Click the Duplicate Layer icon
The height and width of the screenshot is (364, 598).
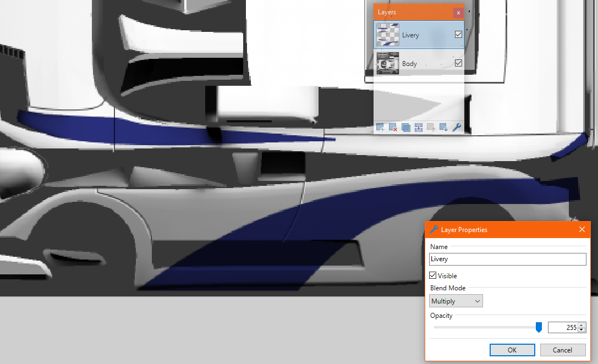pos(405,128)
